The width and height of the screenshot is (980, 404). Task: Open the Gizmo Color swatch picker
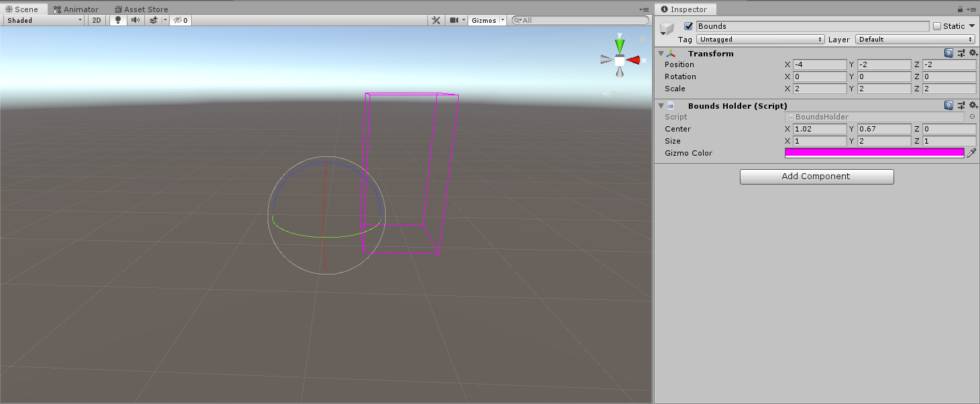[x=875, y=152]
